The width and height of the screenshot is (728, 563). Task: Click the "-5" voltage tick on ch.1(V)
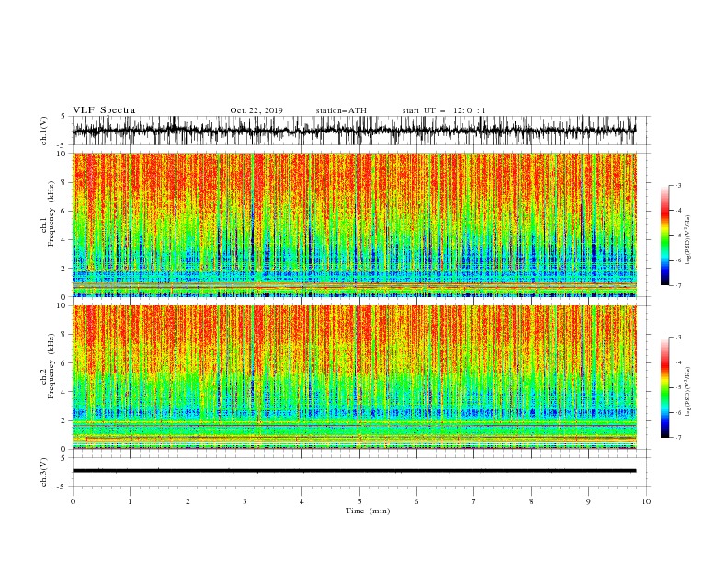(x=63, y=145)
